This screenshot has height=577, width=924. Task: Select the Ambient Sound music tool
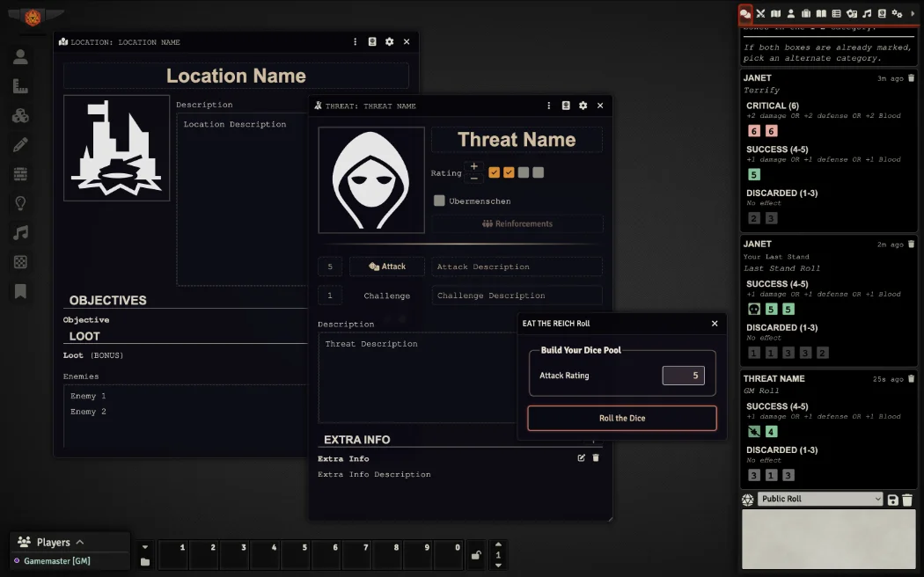click(20, 232)
